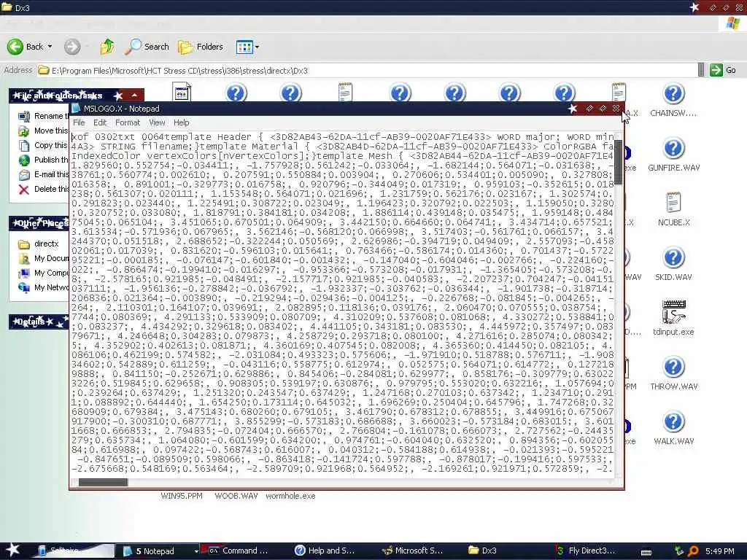Open the Notepad taskbar group
The height and width of the screenshot is (560, 747).
tap(158, 551)
